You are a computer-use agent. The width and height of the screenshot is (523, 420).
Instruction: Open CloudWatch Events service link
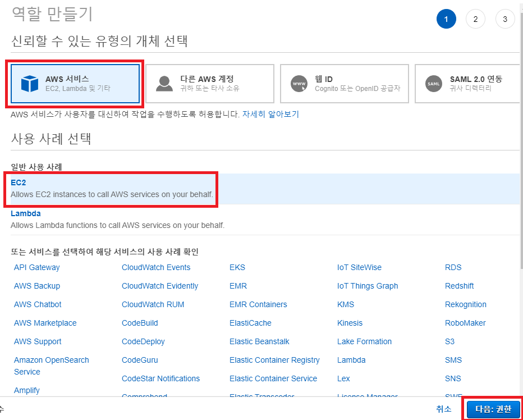click(156, 267)
